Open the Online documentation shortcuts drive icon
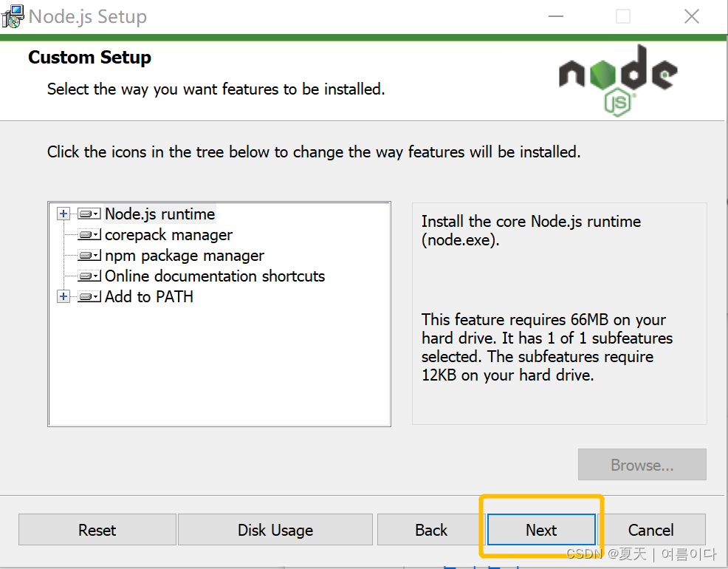 coord(89,276)
